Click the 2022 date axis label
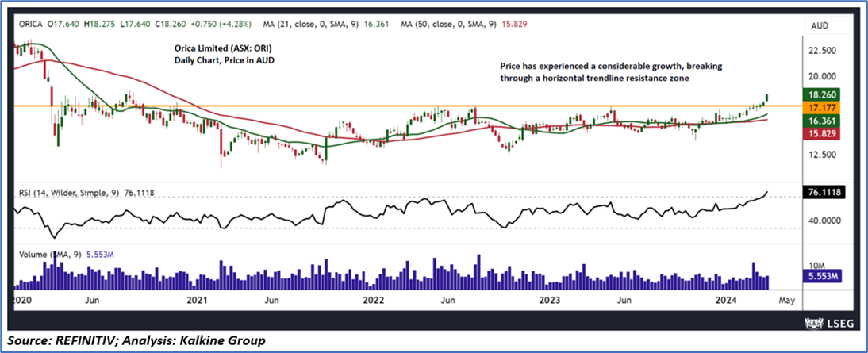The width and height of the screenshot is (868, 353). click(374, 300)
